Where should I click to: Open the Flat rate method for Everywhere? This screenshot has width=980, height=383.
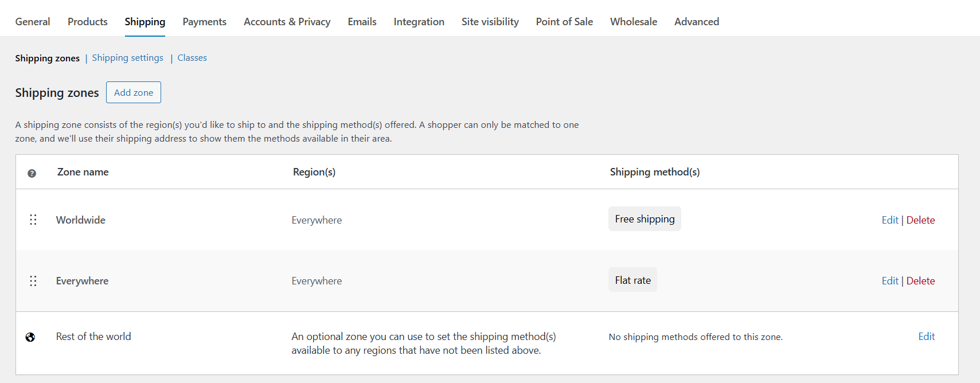(632, 279)
